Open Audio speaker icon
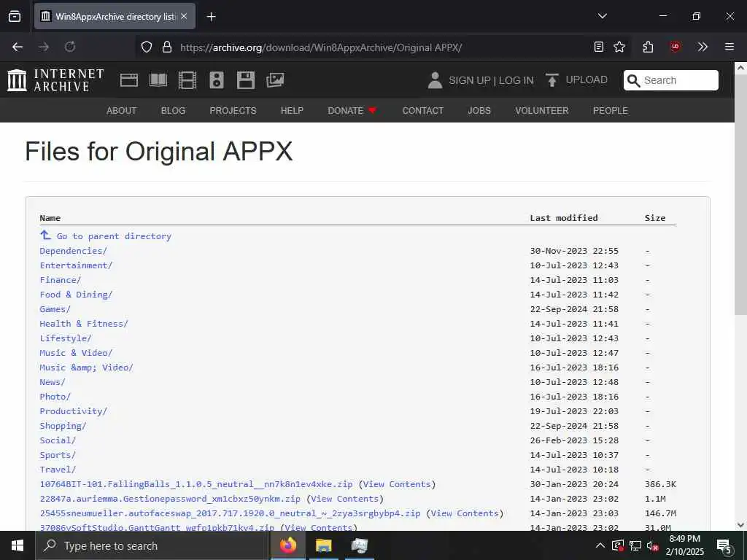Image resolution: width=747 pixels, height=560 pixels. pyautogui.click(x=216, y=80)
